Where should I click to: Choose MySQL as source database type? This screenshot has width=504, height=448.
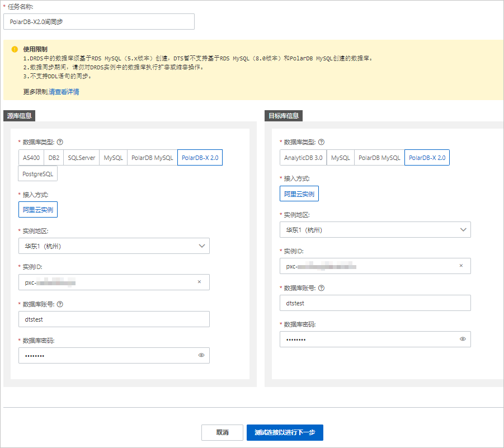pyautogui.click(x=113, y=158)
